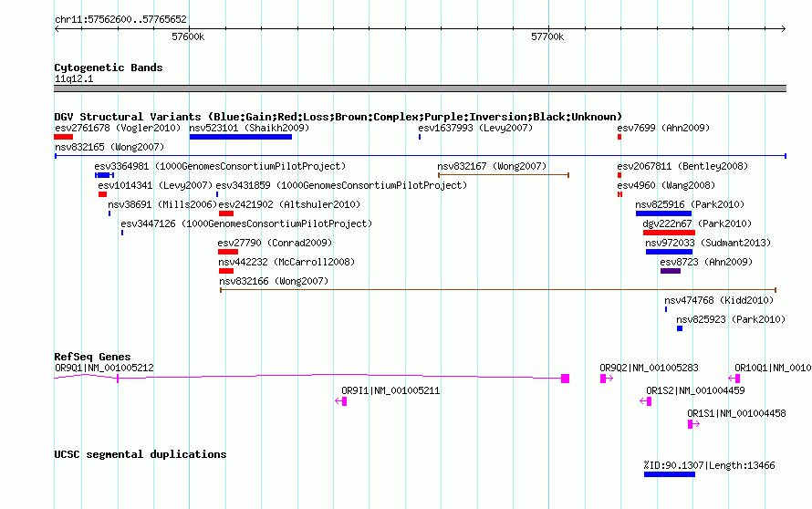Click OR9Q2|NM_001005283 gene label
The width and height of the screenshot is (812, 509).
tap(649, 369)
